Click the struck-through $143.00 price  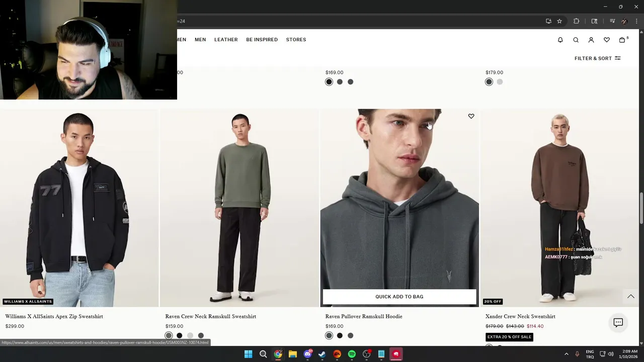click(515, 326)
